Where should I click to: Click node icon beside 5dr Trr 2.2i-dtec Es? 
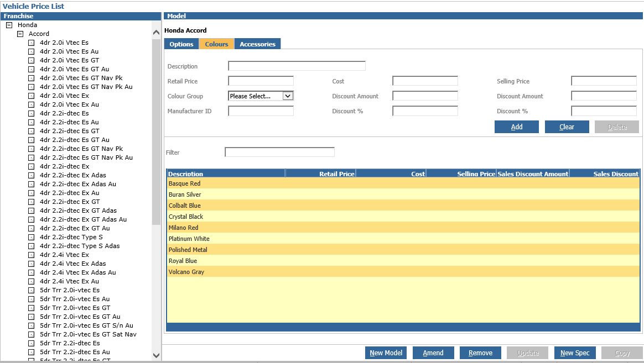[x=31, y=343]
